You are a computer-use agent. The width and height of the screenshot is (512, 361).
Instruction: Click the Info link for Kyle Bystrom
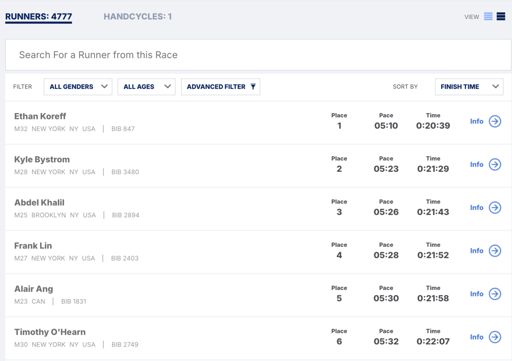[x=477, y=164]
